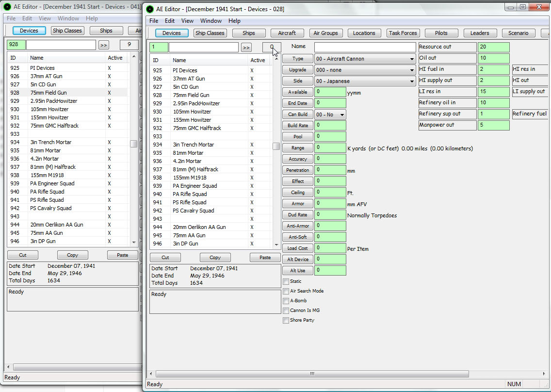
Task: Select '105mm Howitzer' row in front window
Action: pos(210,112)
